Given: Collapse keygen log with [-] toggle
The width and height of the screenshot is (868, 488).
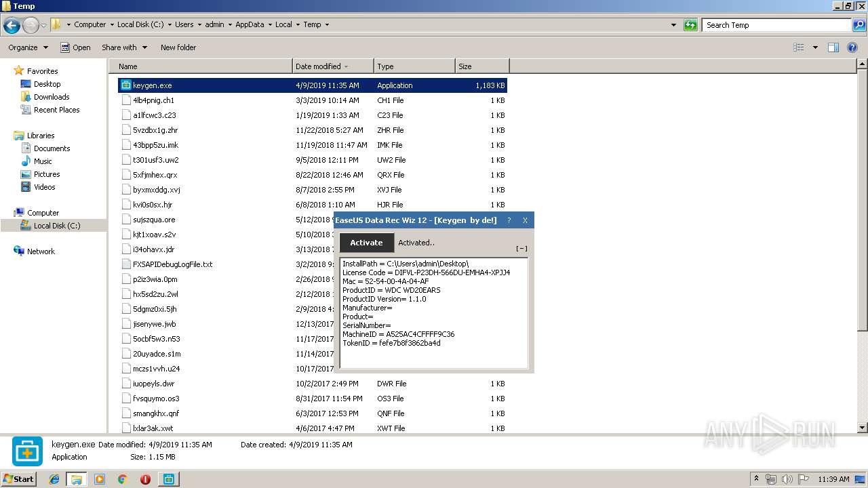Looking at the screenshot, I should (x=521, y=249).
